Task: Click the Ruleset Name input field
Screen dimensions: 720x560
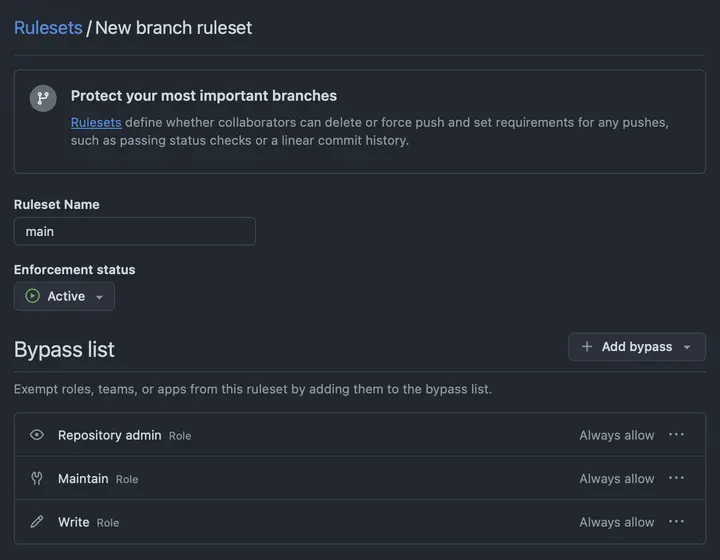Action: click(135, 231)
